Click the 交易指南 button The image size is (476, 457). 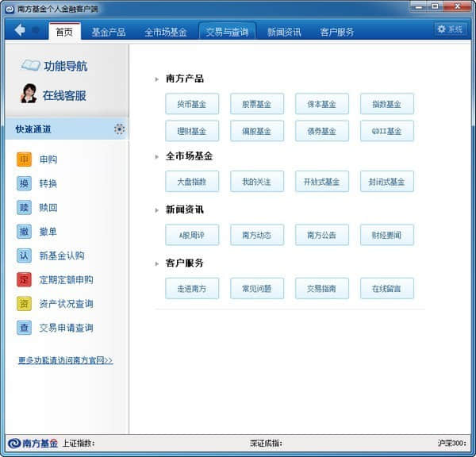[322, 289]
